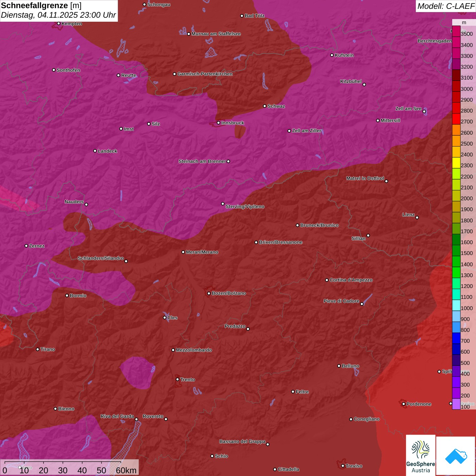Viewport: 476px width, 476px height.
Task: Click the Schneefallgrenze [m] title
Action: coord(41,5)
